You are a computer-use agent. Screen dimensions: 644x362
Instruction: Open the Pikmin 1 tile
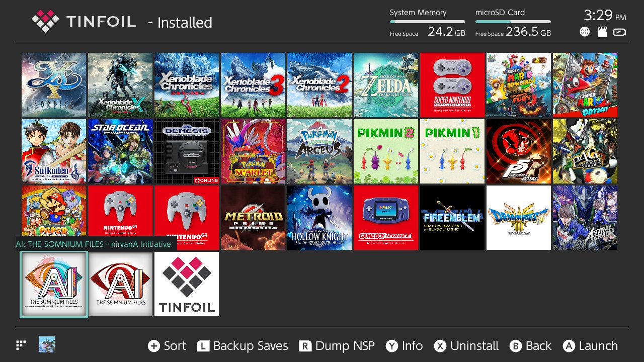tap(452, 151)
